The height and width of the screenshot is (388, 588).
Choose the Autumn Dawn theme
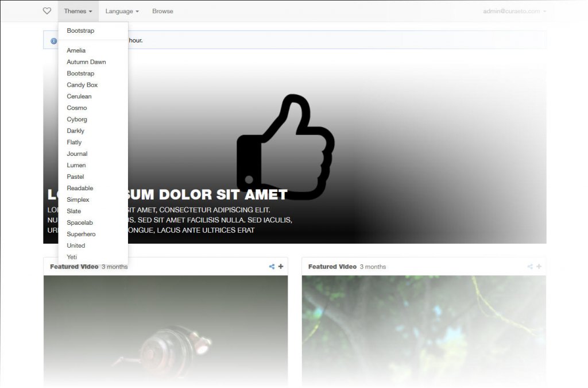(93, 62)
